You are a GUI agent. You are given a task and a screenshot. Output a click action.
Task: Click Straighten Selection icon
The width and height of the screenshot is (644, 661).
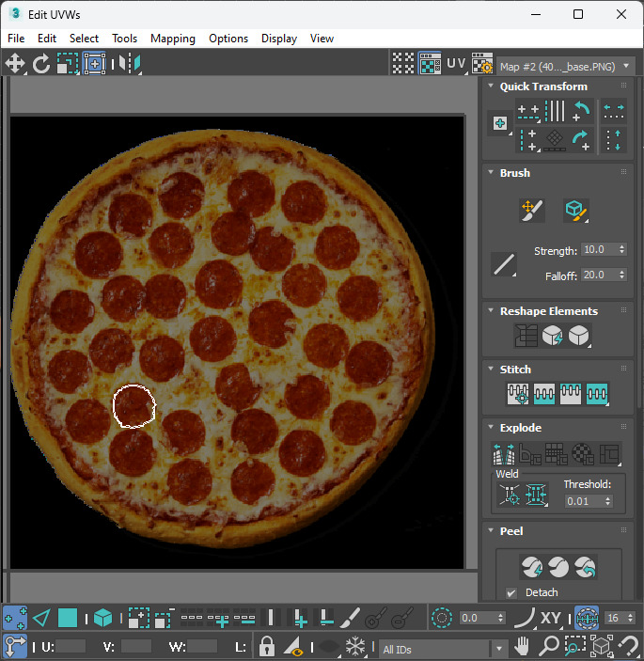click(526, 336)
